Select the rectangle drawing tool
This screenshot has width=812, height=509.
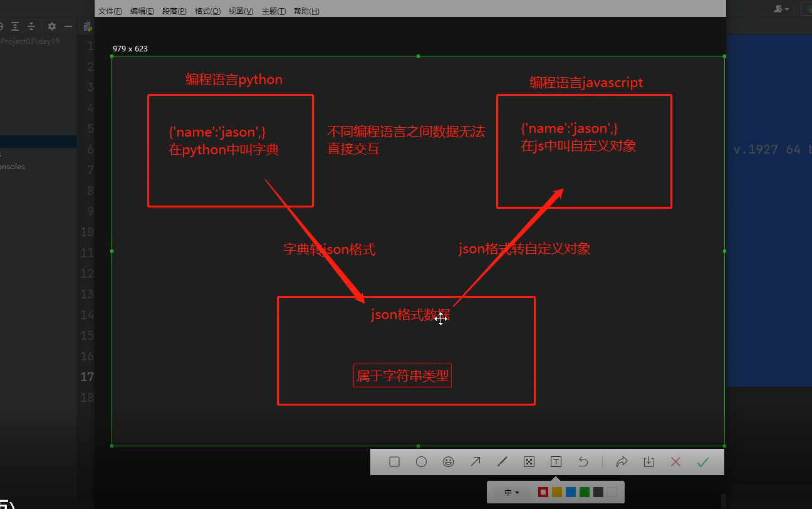click(x=394, y=462)
